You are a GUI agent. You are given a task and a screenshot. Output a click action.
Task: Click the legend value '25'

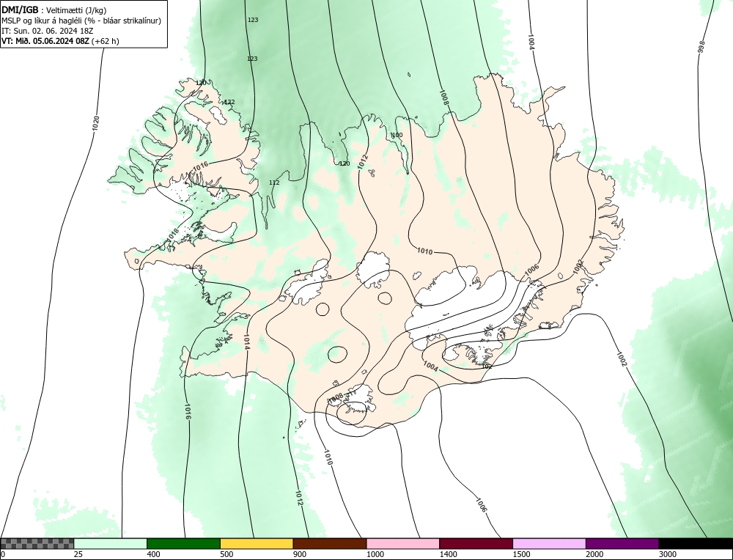coord(78,554)
